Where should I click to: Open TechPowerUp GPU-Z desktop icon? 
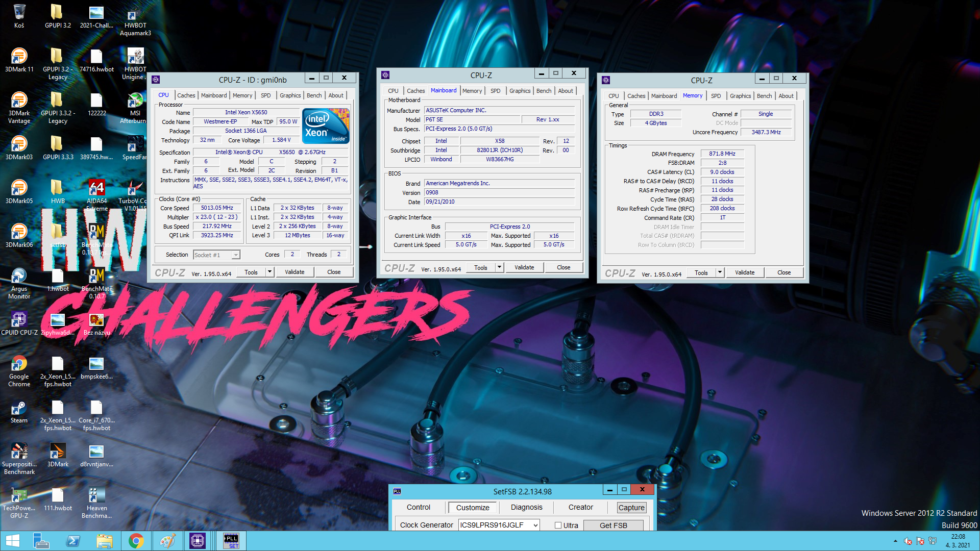click(x=19, y=503)
